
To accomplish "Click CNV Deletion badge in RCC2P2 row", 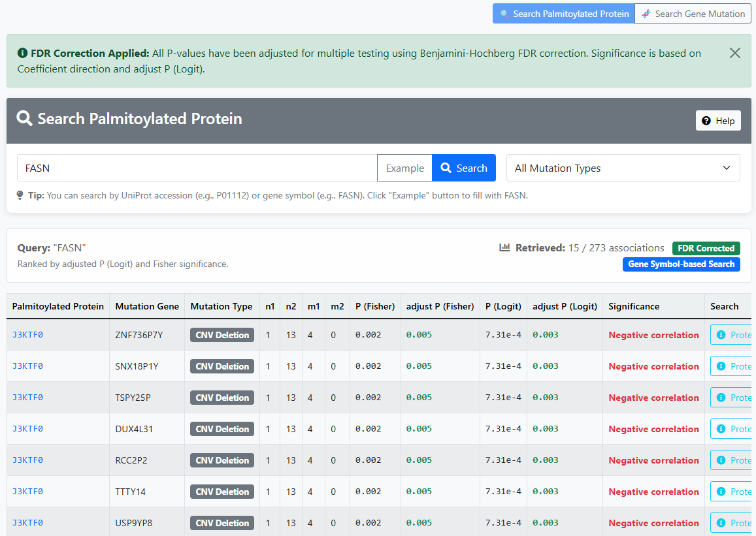I will [222, 460].
